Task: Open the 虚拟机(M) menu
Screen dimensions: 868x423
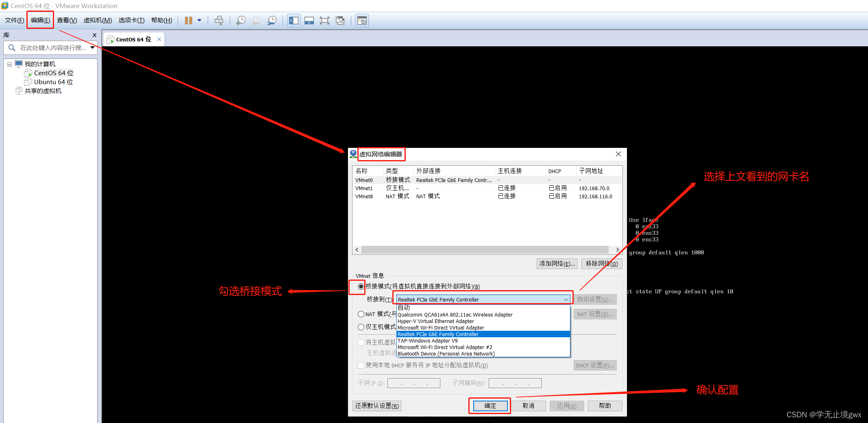Action: [x=98, y=20]
